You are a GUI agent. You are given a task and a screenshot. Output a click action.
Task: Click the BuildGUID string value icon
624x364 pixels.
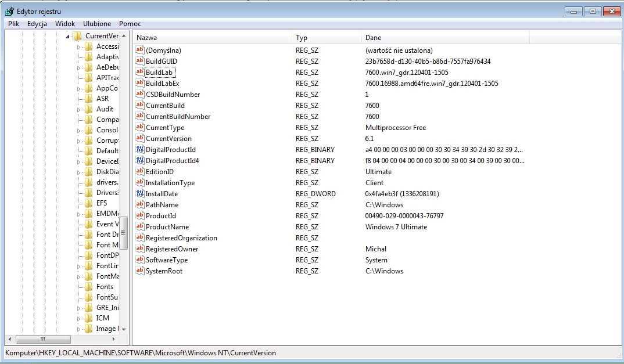[x=139, y=61]
